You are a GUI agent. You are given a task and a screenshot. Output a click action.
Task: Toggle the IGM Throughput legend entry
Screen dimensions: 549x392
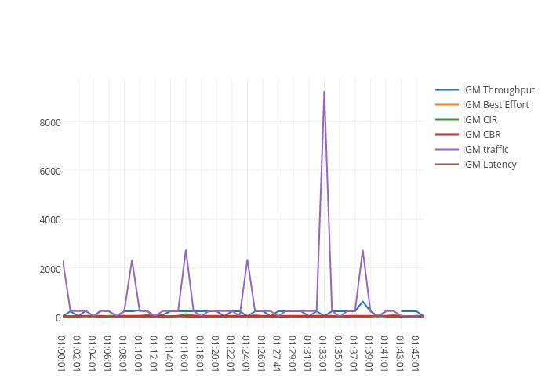click(x=498, y=90)
